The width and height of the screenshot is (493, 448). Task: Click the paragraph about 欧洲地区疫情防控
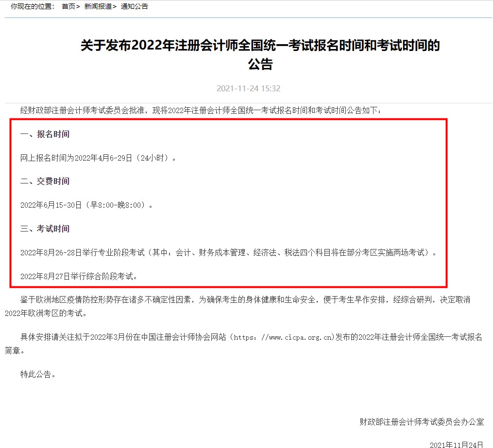(238, 306)
